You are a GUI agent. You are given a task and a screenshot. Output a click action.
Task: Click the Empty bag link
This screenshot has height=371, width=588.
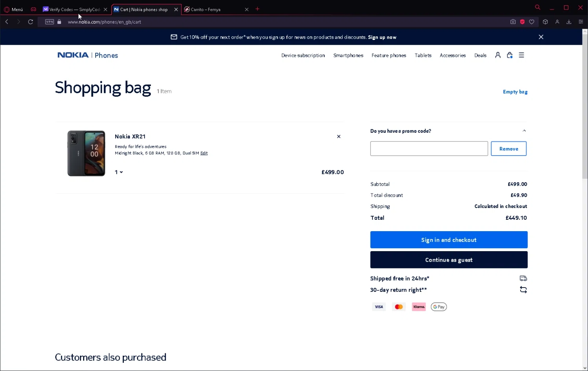[x=515, y=92]
